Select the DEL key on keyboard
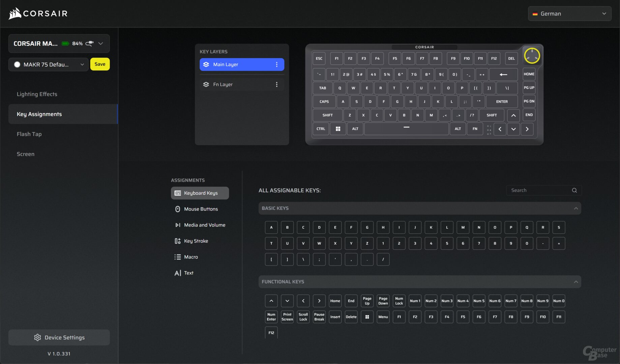The width and height of the screenshot is (620, 364). (x=511, y=58)
